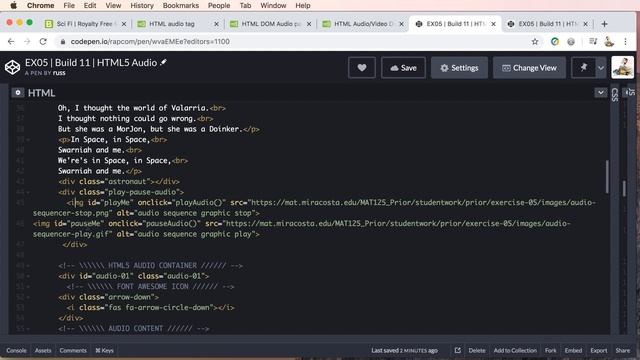The width and height of the screenshot is (640, 360).
Task: Delete this pen
Action: tap(477, 350)
